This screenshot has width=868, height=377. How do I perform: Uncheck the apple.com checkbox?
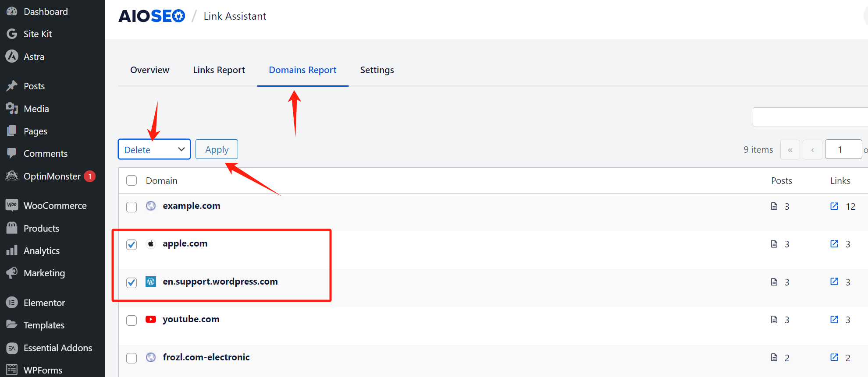[x=132, y=244]
